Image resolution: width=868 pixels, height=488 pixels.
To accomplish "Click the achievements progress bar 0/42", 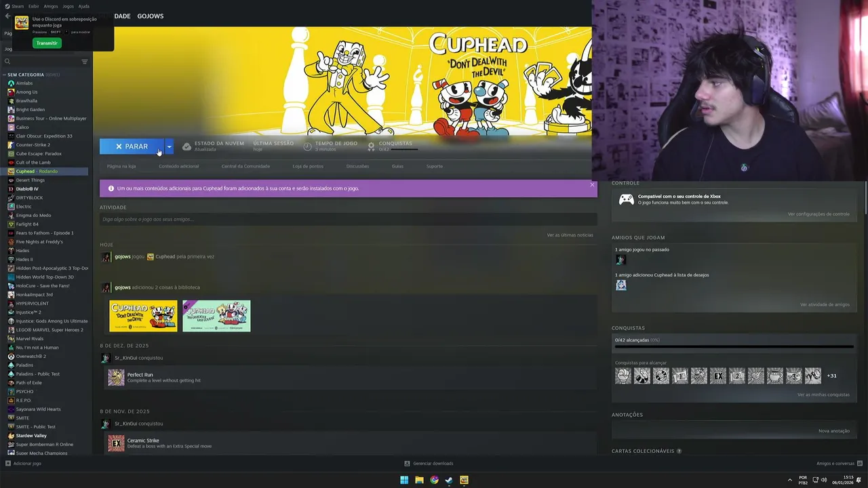I will [734, 346].
